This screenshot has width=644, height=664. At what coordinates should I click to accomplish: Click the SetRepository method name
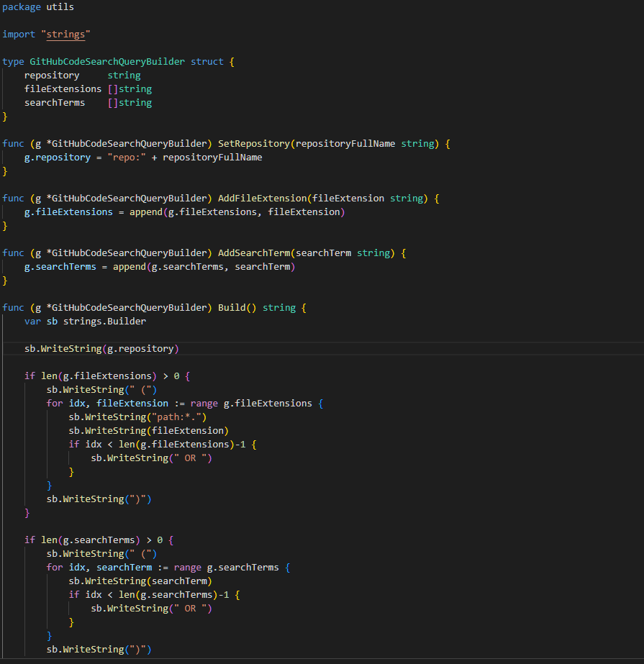pyautogui.click(x=254, y=144)
